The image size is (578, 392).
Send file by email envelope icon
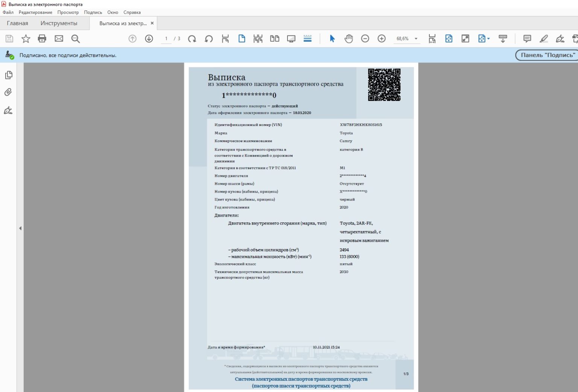[59, 38]
